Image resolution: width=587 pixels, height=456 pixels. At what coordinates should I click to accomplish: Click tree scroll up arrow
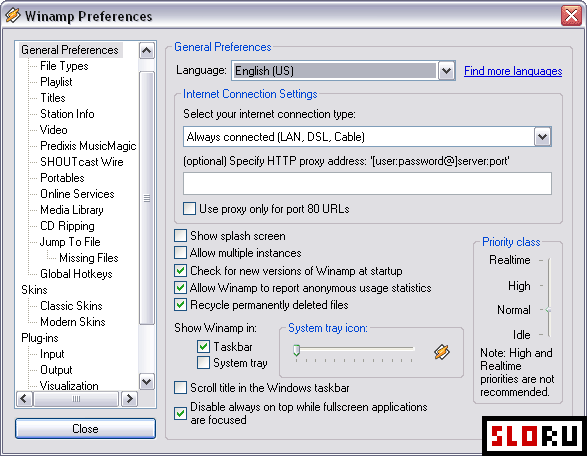(146, 50)
